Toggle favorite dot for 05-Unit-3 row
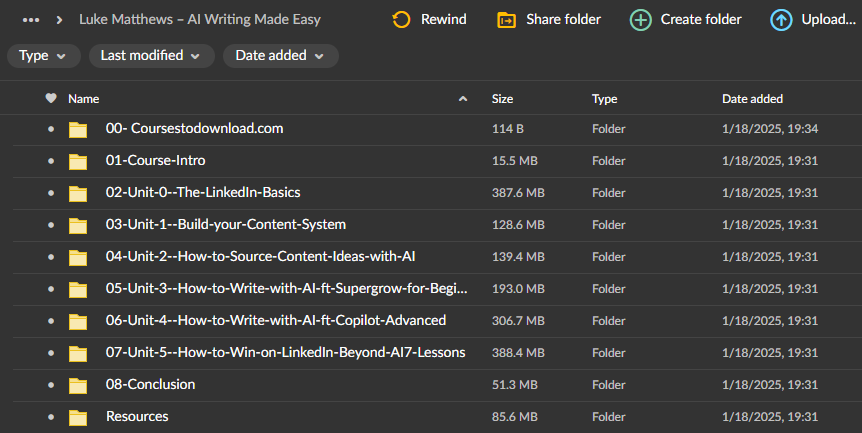The image size is (862, 433). tap(51, 288)
